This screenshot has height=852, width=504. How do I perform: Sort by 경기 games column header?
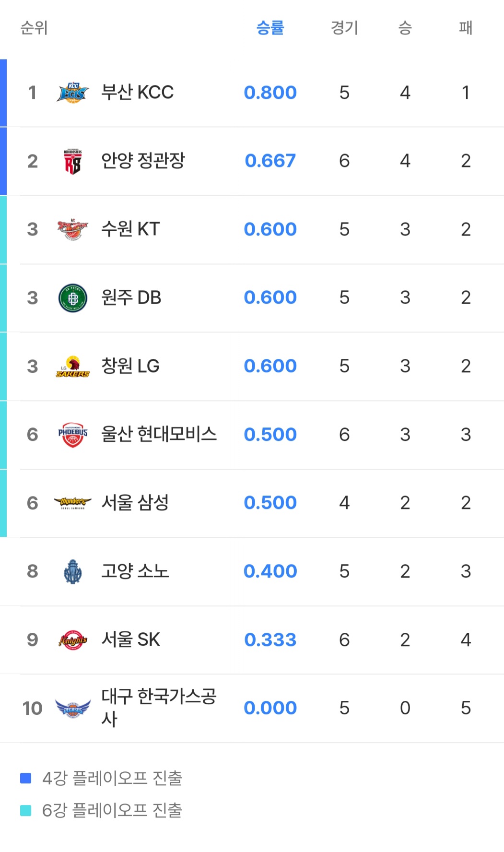pos(344,28)
